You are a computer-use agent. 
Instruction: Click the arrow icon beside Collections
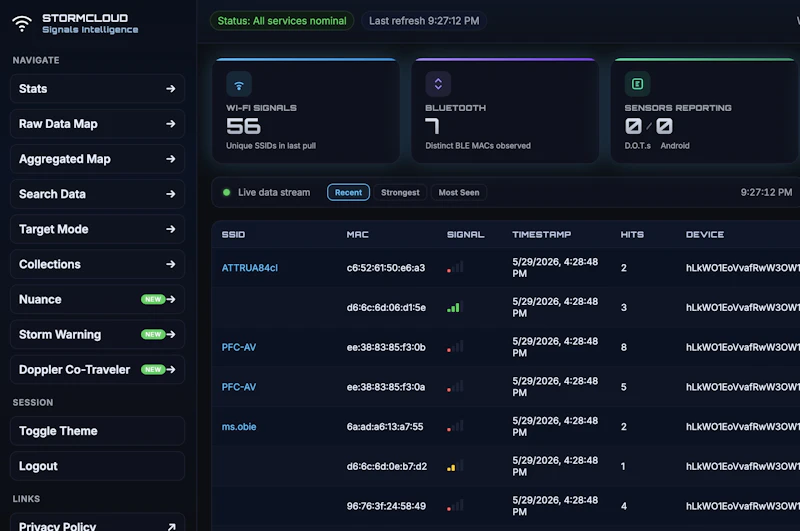click(x=170, y=264)
